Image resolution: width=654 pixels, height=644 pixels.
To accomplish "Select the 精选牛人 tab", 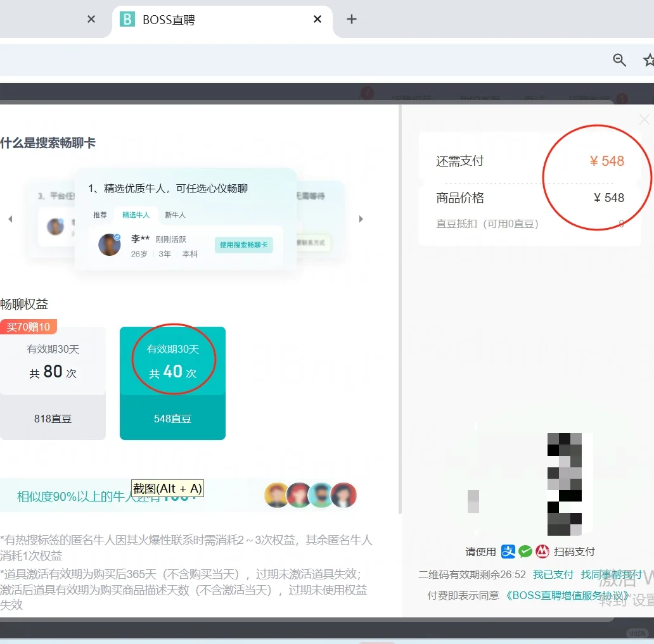I will pyautogui.click(x=136, y=215).
